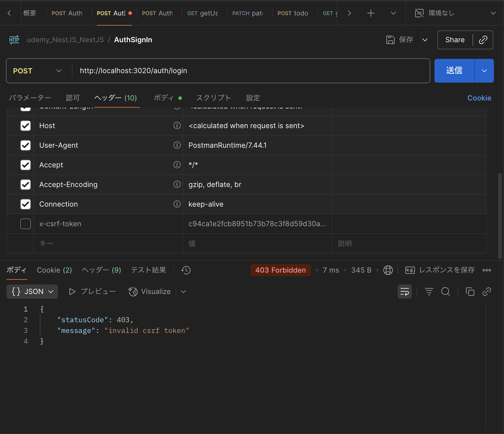Open the 設定 tab
The image size is (504, 434).
[x=253, y=98]
